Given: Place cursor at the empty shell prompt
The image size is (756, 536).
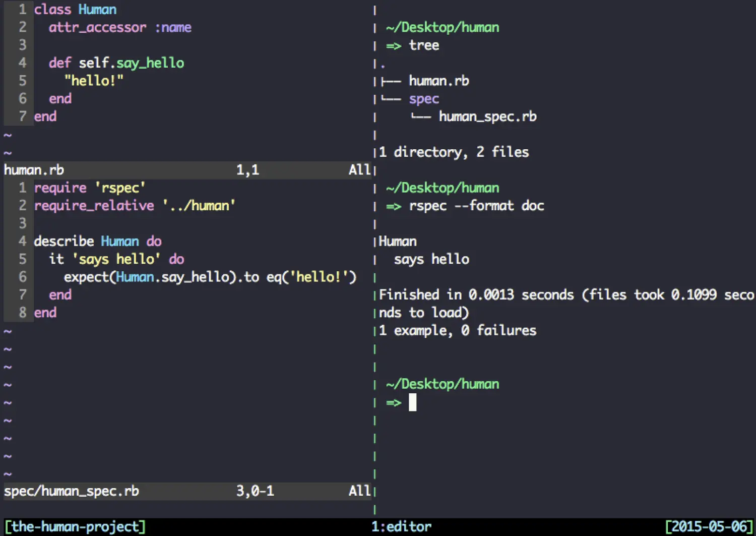Looking at the screenshot, I should tap(412, 402).
